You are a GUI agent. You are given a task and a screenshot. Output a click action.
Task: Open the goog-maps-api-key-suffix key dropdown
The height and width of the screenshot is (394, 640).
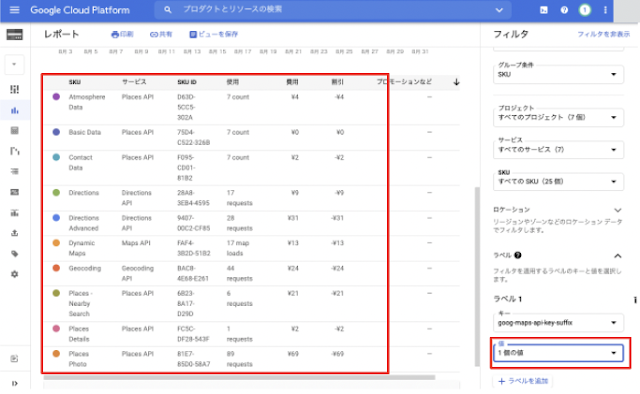point(558,323)
